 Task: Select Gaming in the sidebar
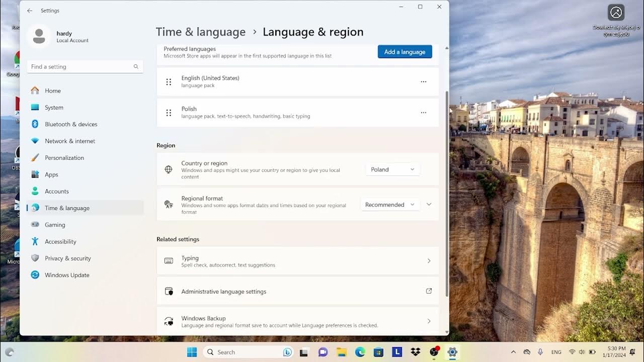tap(55, 225)
